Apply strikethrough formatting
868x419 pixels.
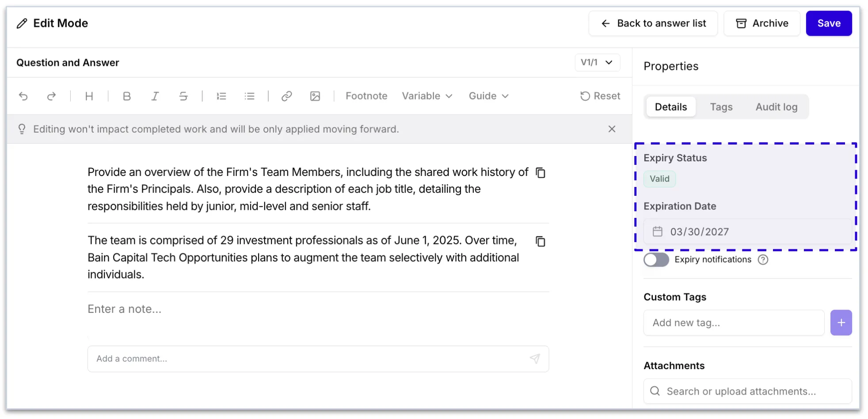(x=183, y=96)
